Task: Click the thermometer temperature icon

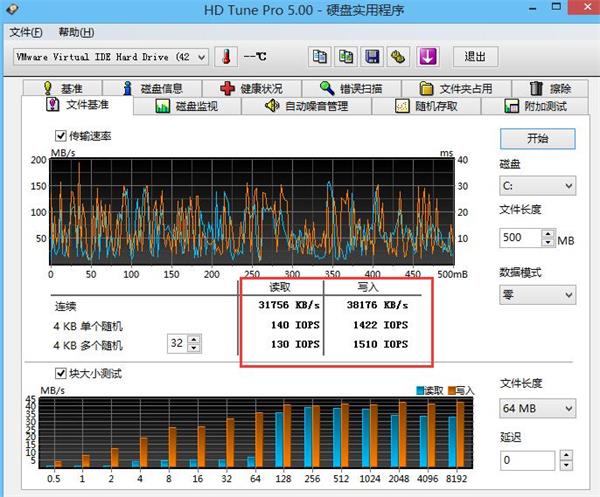Action: pos(226,57)
